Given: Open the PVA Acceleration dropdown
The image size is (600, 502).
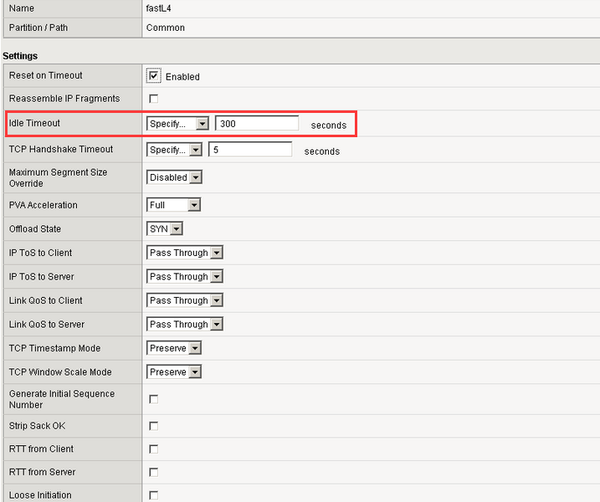Looking at the screenshot, I should point(173,205).
